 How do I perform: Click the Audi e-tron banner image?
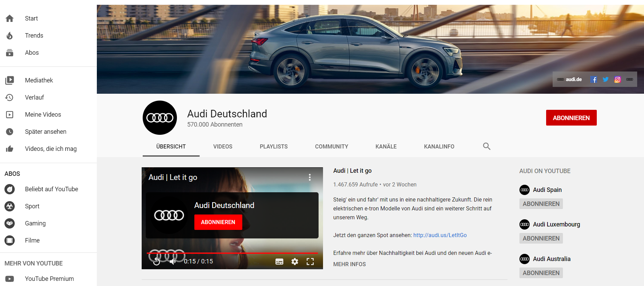[x=370, y=49]
